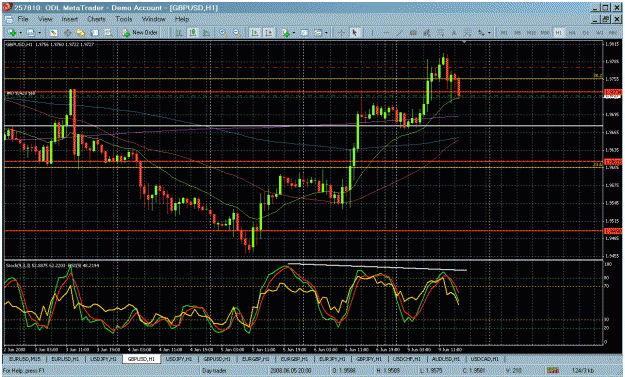Screen dimensions: 625x377
Task: Switch chart to M30 timeframe
Action: point(545,33)
